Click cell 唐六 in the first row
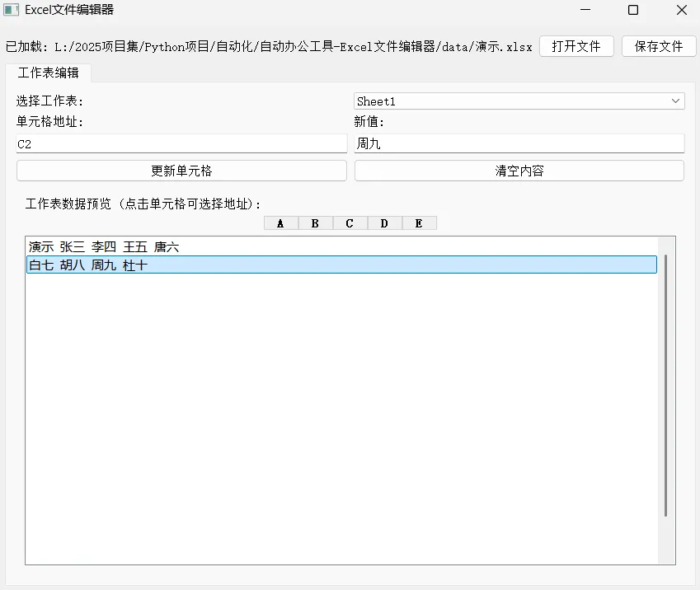The height and width of the screenshot is (590, 700). (167, 246)
